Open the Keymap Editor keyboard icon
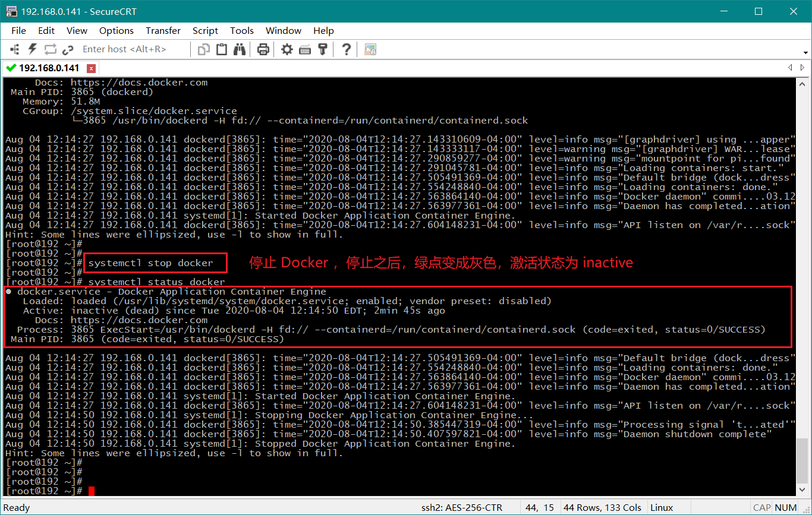The height and width of the screenshot is (515, 812). [x=305, y=49]
